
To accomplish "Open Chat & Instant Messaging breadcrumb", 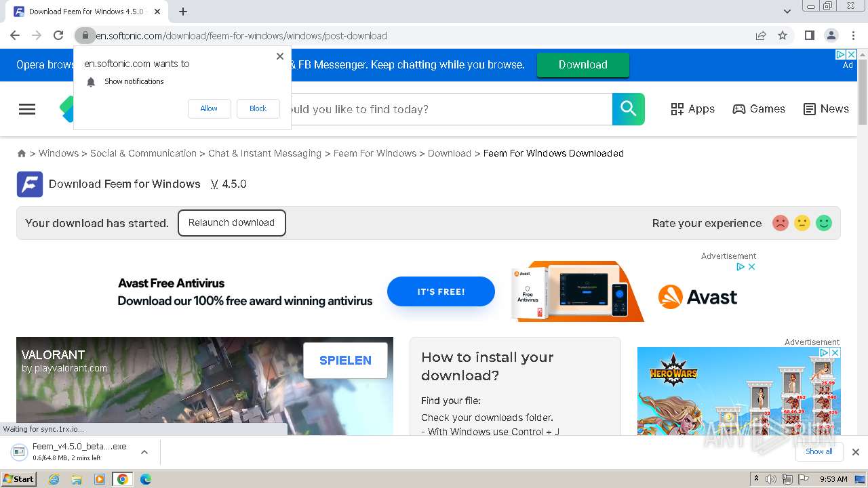I will [264, 153].
